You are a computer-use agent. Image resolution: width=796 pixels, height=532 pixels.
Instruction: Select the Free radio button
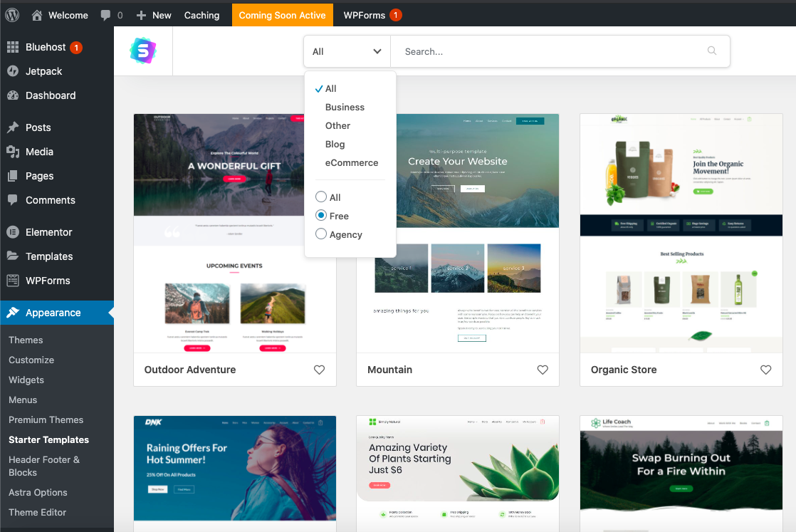click(321, 216)
